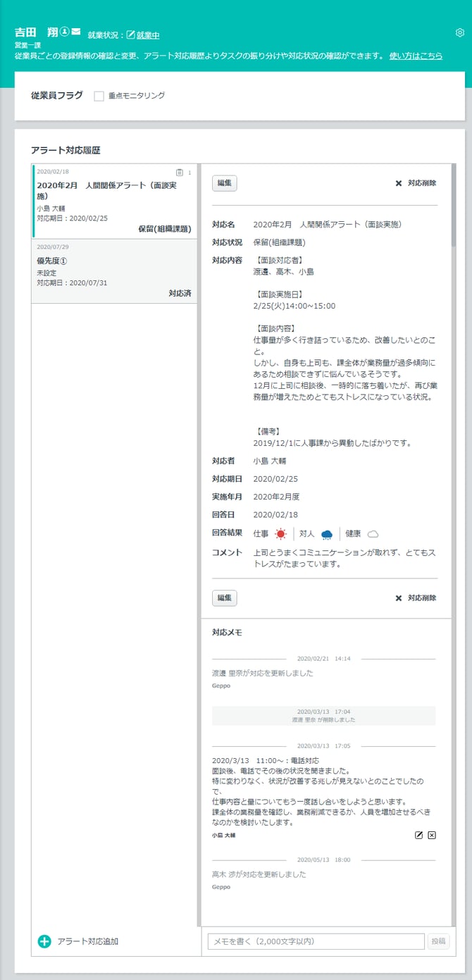Click the 高木 渉が対応を更新しました memo entry
The width and height of the screenshot is (472, 980).
click(259, 874)
